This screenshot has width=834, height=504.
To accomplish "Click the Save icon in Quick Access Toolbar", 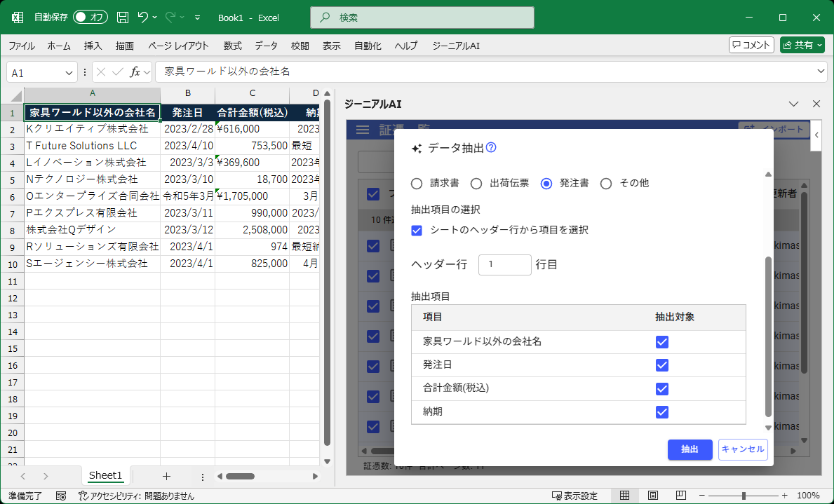I will click(122, 18).
